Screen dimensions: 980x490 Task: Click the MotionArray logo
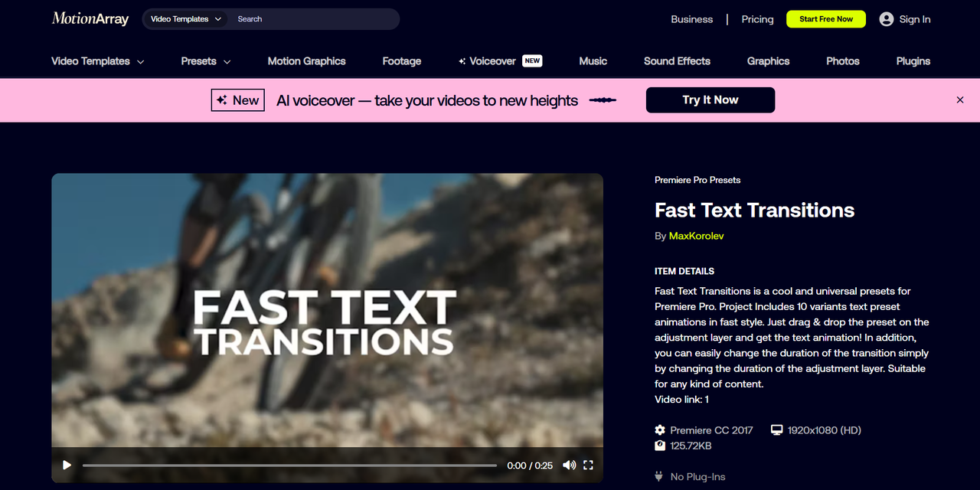click(90, 18)
